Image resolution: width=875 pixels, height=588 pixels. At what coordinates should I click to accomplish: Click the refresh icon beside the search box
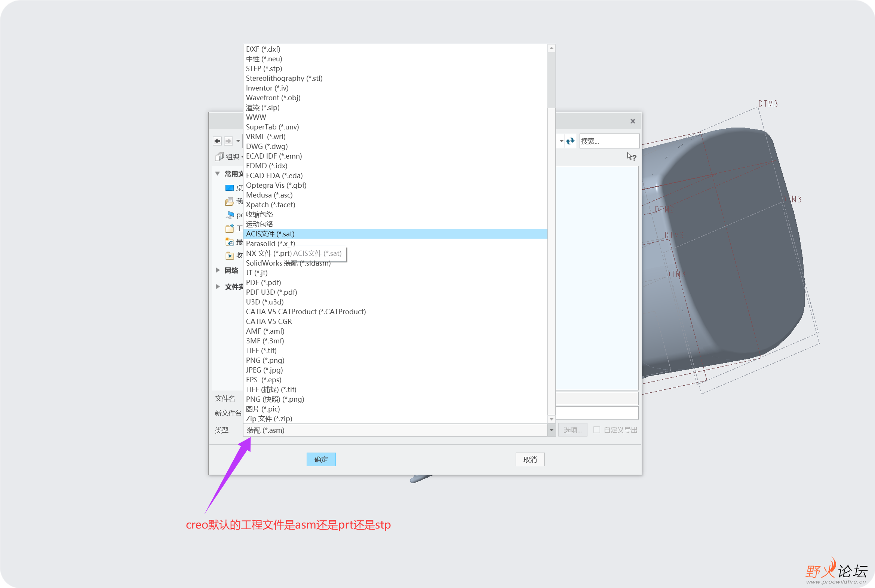[570, 141]
